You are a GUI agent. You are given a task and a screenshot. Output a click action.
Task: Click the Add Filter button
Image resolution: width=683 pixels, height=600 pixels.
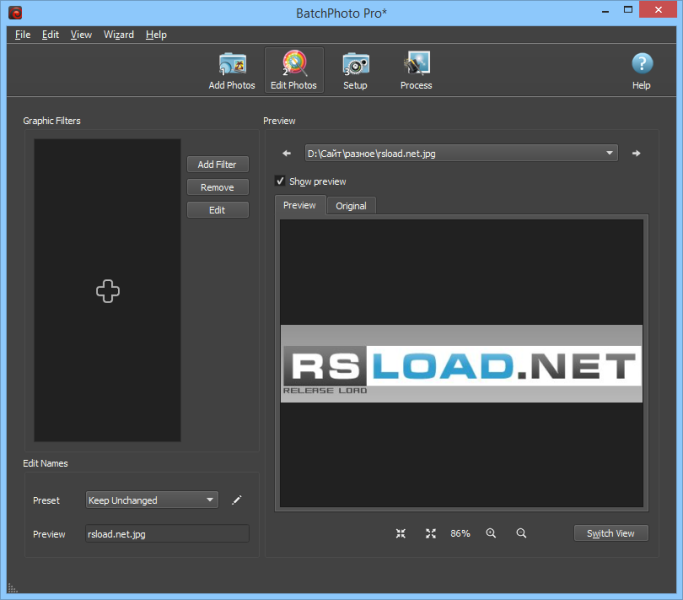(x=217, y=164)
